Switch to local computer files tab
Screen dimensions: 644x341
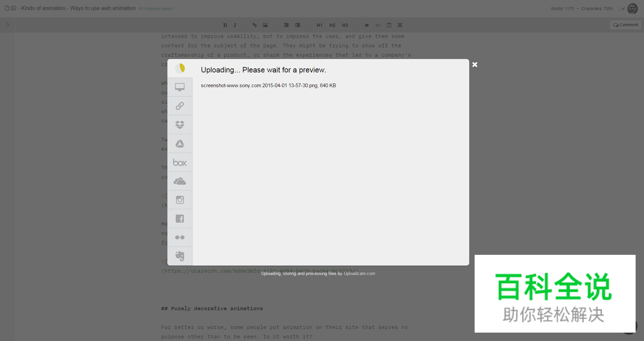click(x=180, y=87)
